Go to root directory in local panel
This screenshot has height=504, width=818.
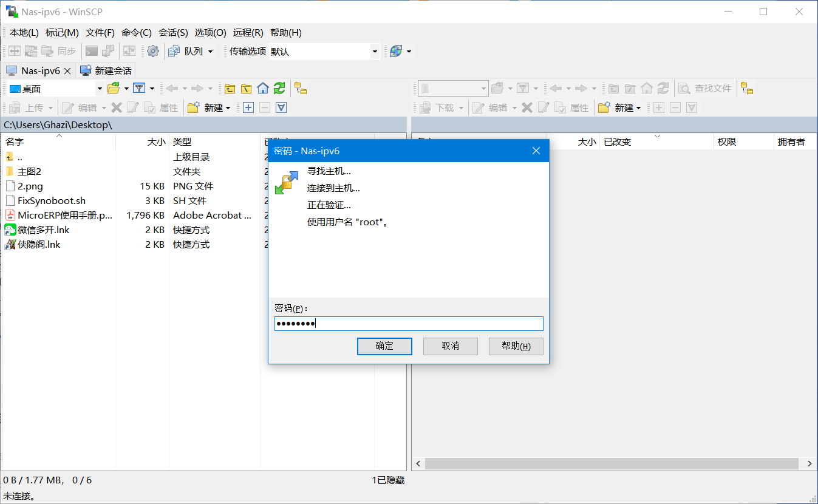[x=246, y=89]
